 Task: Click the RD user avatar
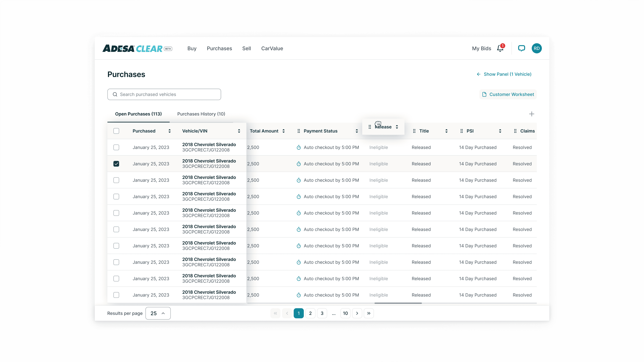tap(537, 48)
